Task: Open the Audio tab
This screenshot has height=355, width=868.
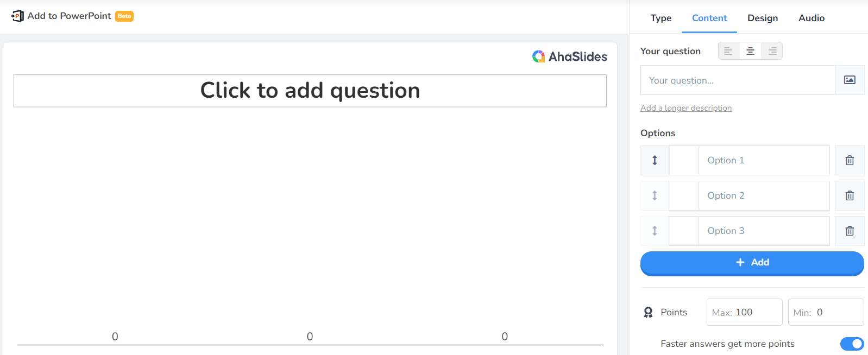Action: coord(811,18)
